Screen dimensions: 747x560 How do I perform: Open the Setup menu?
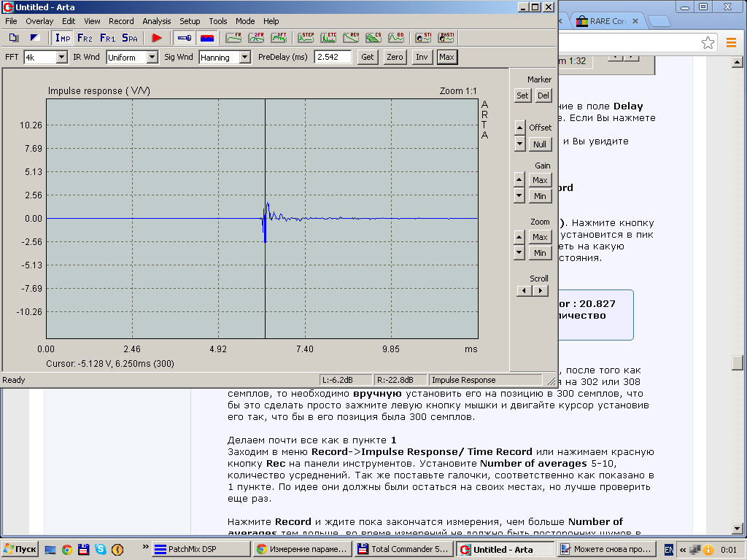click(190, 21)
